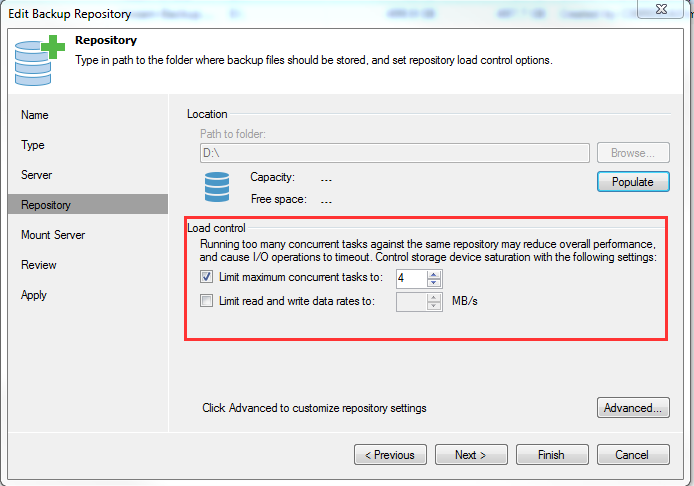Go to the Type step
This screenshot has width=694, height=486.
tap(33, 145)
